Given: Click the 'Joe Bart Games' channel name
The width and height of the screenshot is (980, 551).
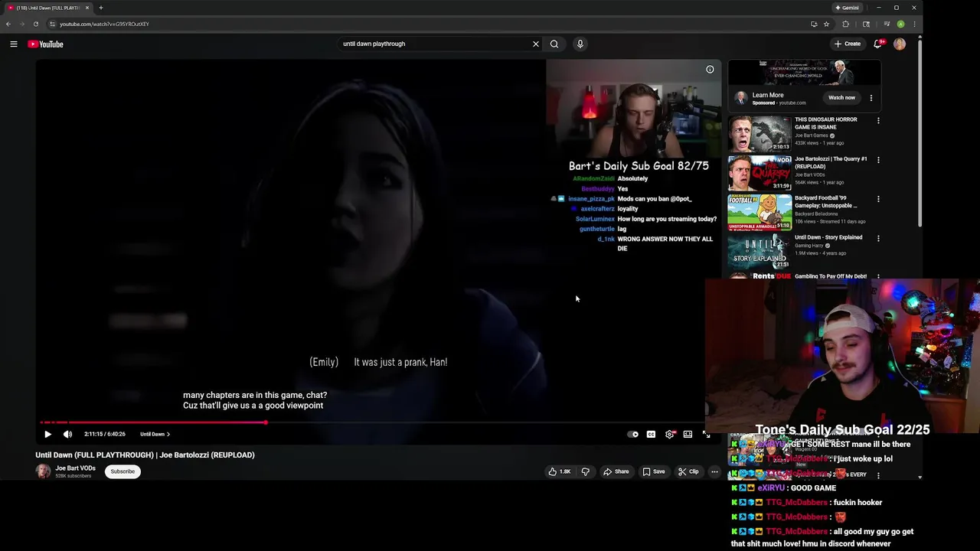Looking at the screenshot, I should [x=812, y=135].
